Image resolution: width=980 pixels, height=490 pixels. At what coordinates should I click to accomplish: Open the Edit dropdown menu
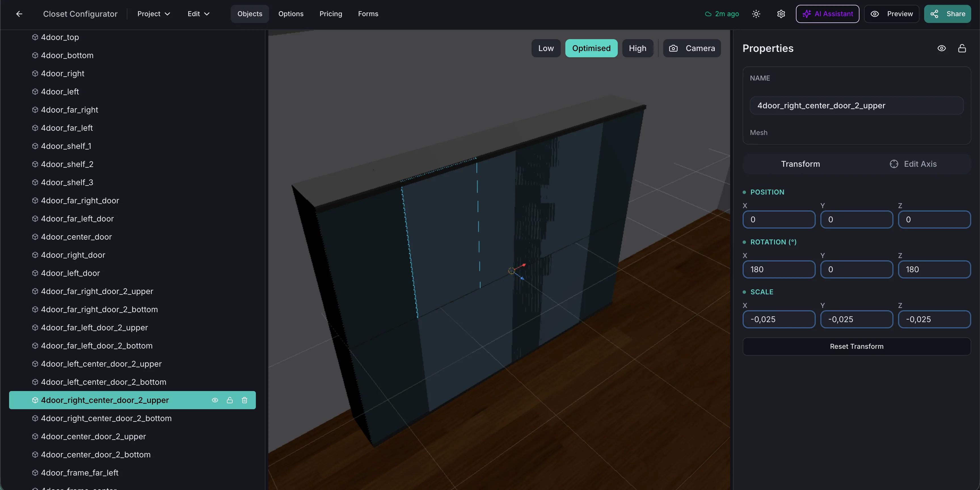[199, 14]
